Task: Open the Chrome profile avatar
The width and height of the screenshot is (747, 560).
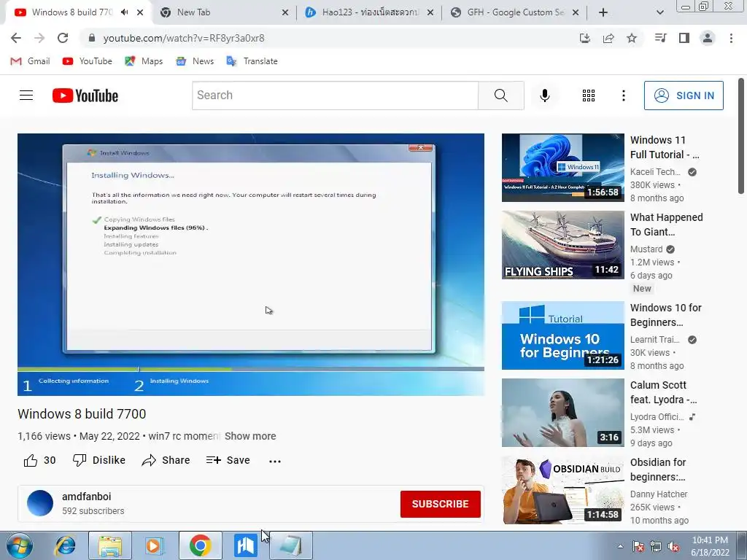Action: (x=708, y=38)
